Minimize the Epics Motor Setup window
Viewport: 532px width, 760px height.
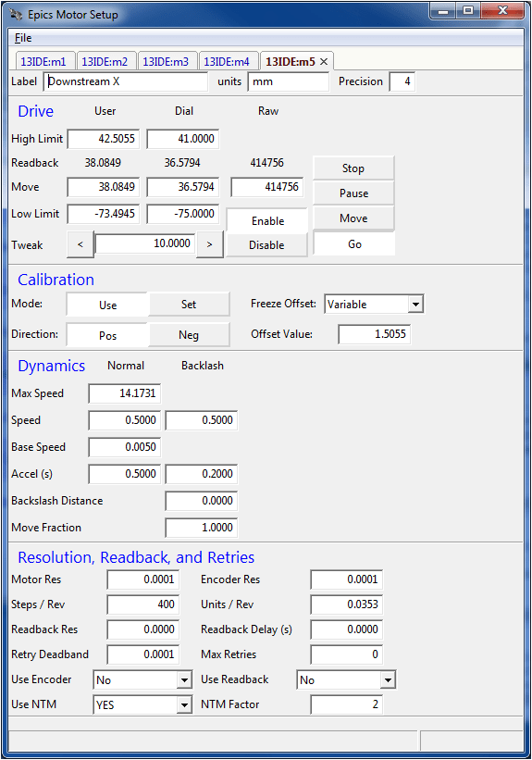(443, 11)
